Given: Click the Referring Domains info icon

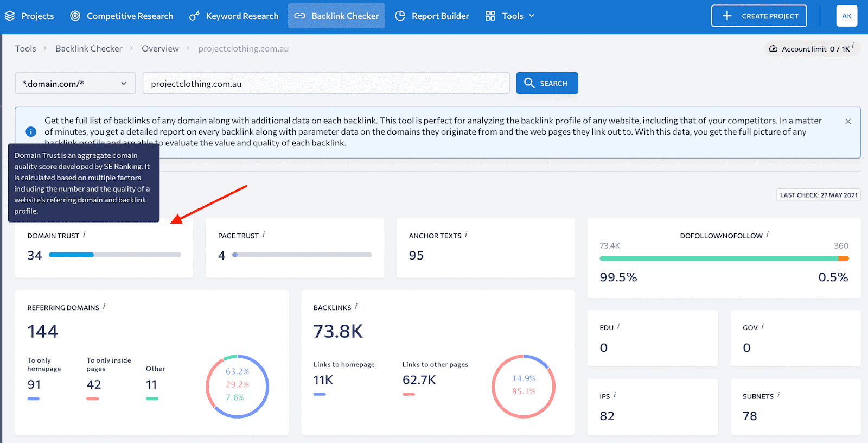Looking at the screenshot, I should [x=104, y=307].
